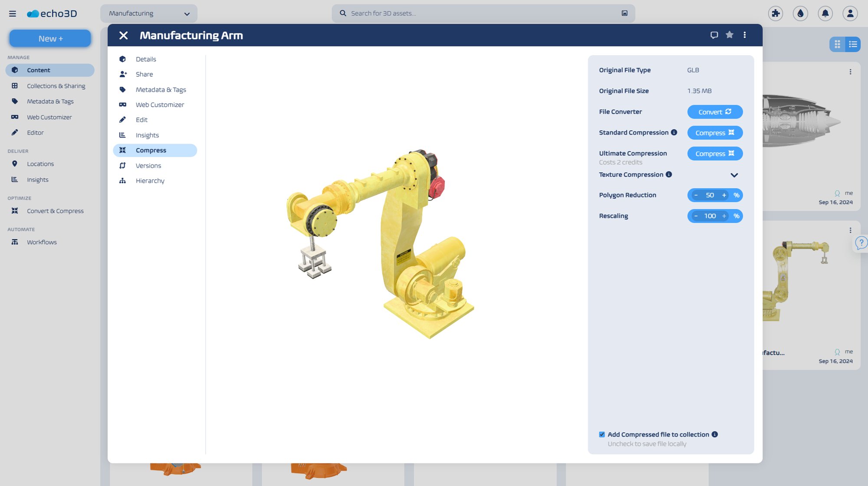Switch to list view
Viewport: 868px width, 486px height.
click(x=853, y=44)
